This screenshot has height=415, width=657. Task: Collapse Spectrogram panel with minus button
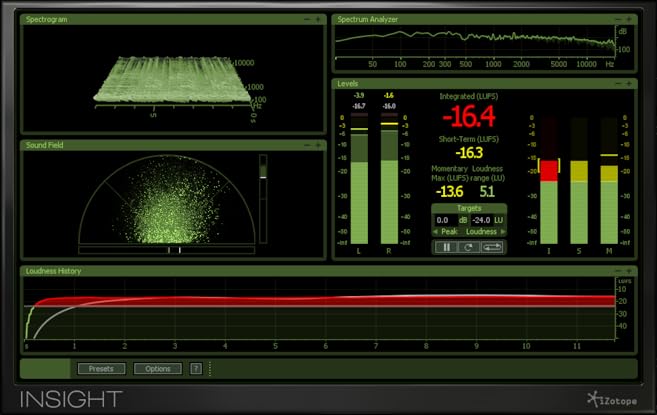tap(307, 19)
